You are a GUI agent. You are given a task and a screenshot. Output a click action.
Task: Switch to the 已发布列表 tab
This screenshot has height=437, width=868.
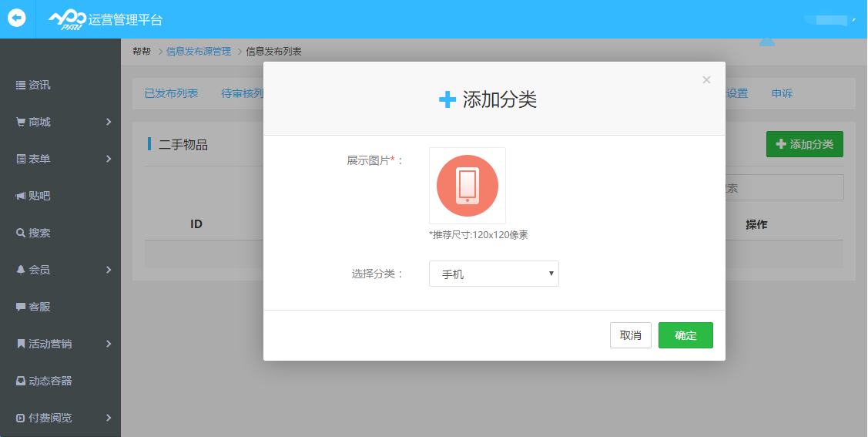[x=171, y=93]
